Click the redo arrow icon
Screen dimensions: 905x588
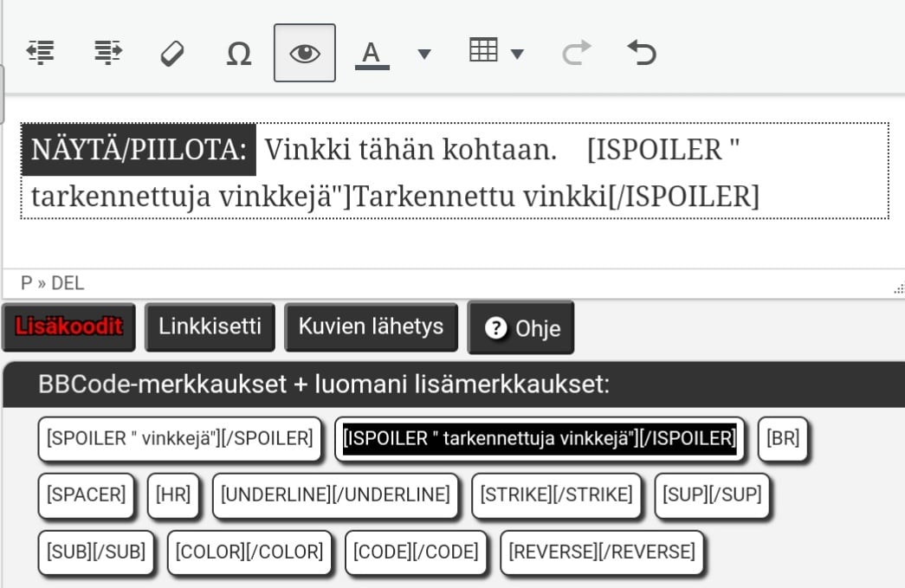click(574, 54)
